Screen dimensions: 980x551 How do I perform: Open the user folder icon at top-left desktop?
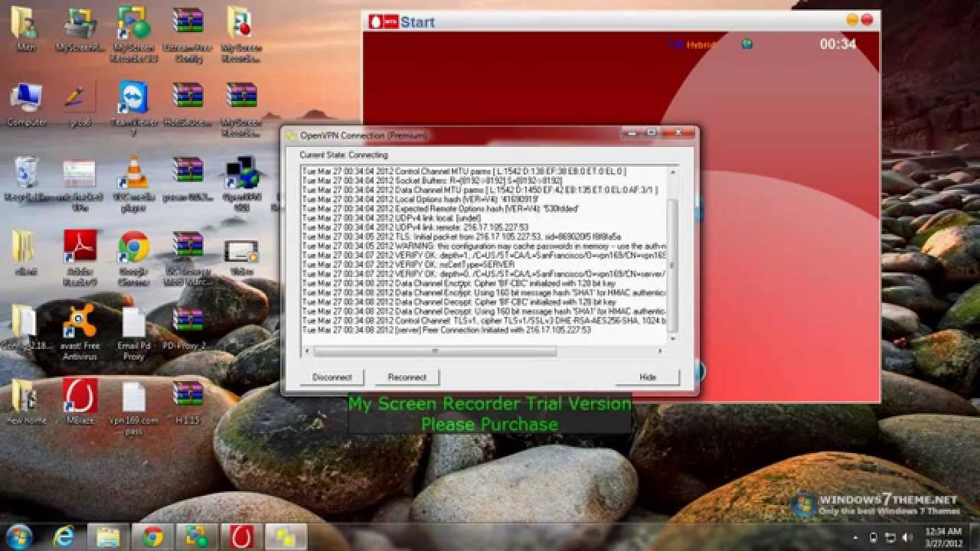tap(26, 29)
